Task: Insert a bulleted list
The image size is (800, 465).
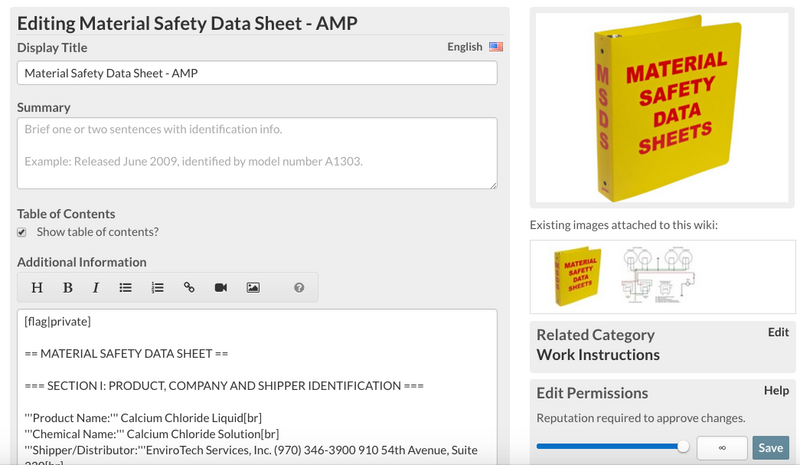Action: (x=126, y=288)
